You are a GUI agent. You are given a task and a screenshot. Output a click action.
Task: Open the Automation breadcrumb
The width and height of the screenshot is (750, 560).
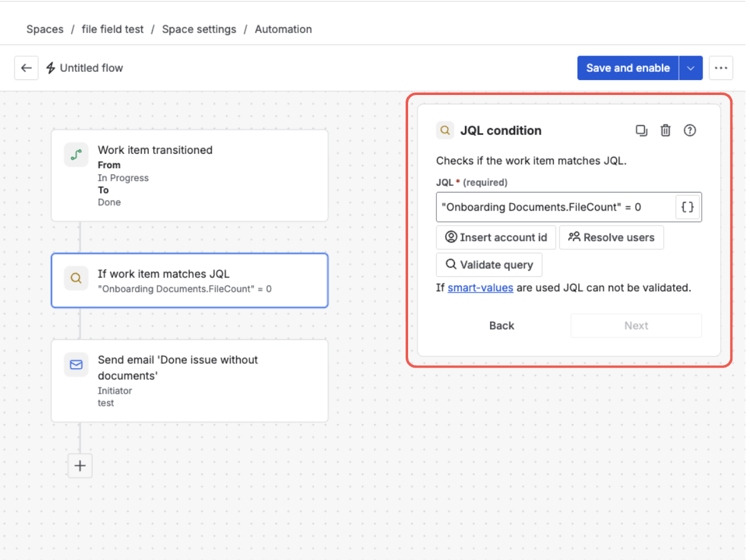(x=283, y=29)
